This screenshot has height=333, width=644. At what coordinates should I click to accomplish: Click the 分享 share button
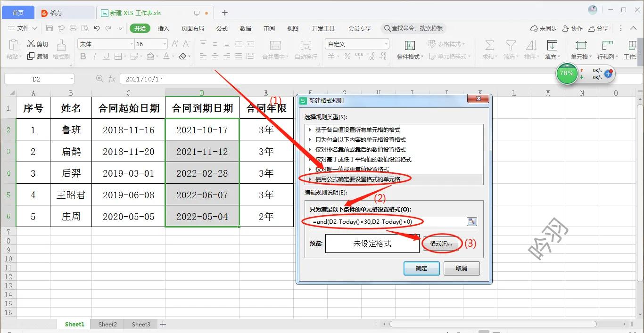[598, 28]
